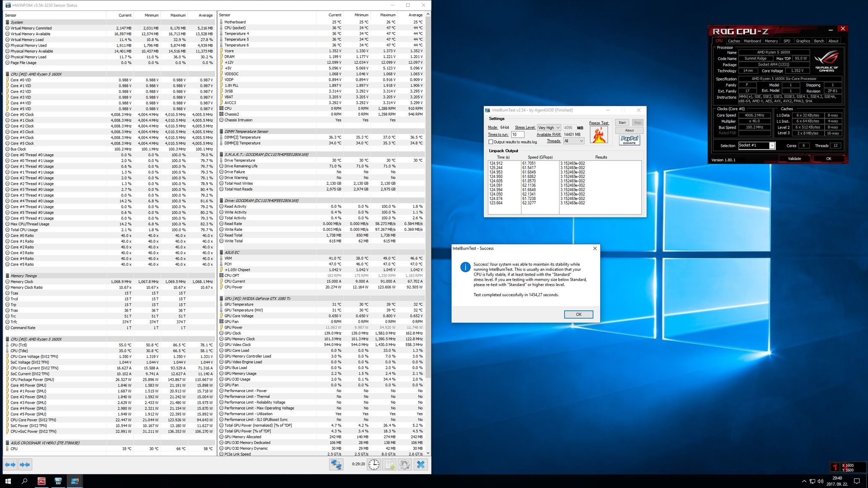Show hidden system tray icons chevron
868x488 pixels.
pos(804,481)
